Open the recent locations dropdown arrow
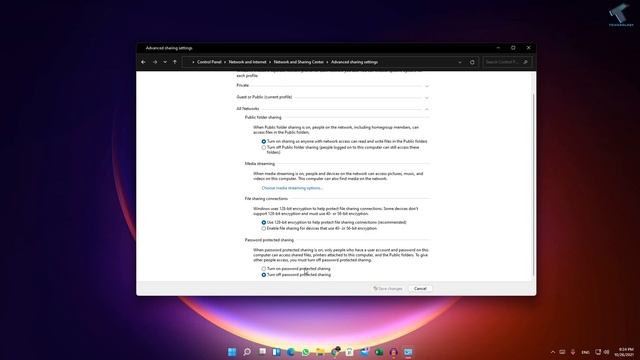 165,62
